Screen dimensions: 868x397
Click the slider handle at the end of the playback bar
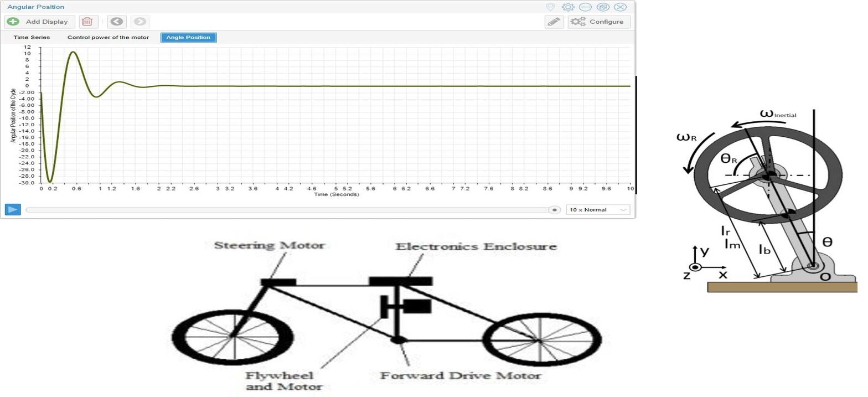click(x=554, y=210)
